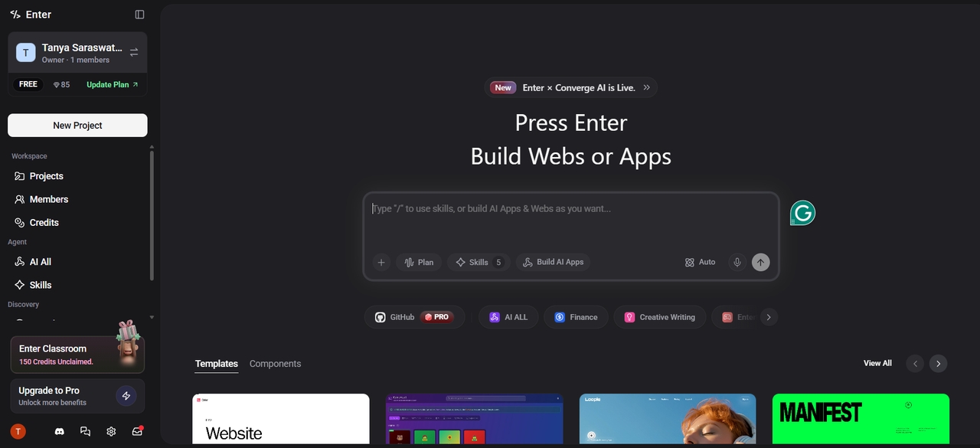Image resolution: width=980 pixels, height=448 pixels.
Task: Click the announcement double-chevron icon
Action: (x=647, y=87)
